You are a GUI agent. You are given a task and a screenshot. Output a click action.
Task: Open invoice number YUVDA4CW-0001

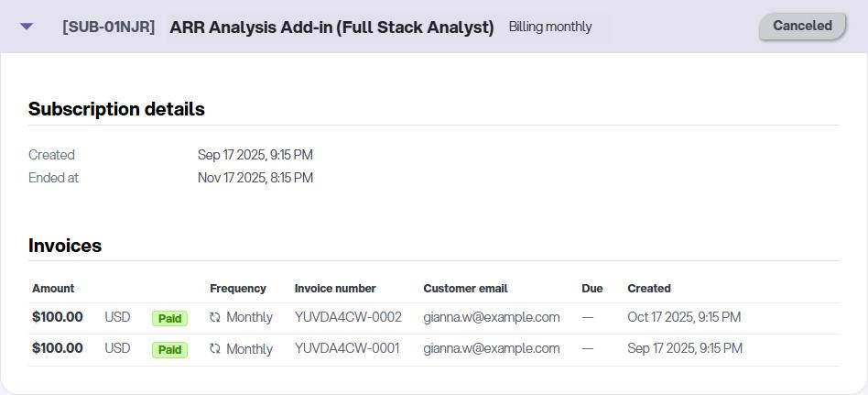click(x=347, y=348)
